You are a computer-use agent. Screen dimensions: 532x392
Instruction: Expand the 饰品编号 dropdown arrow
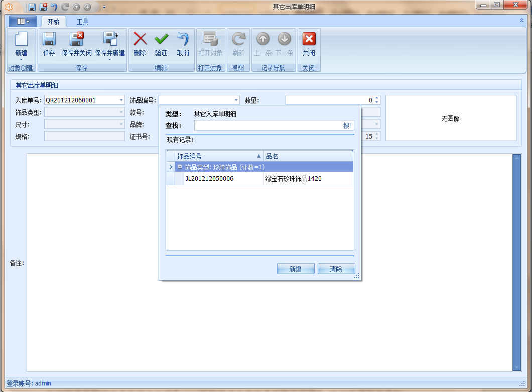click(236, 100)
